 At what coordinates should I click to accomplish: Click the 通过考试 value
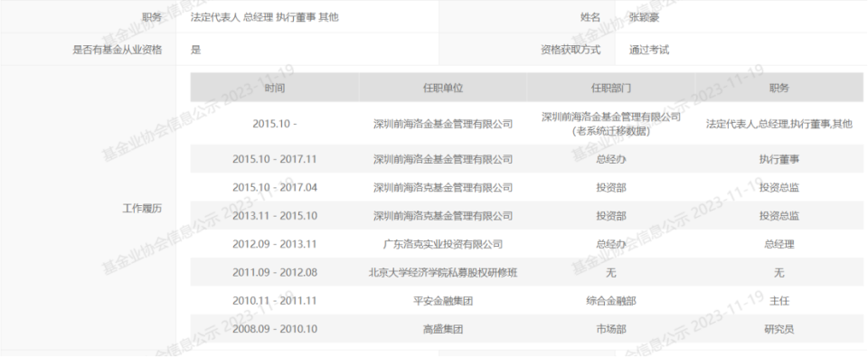coord(649,50)
